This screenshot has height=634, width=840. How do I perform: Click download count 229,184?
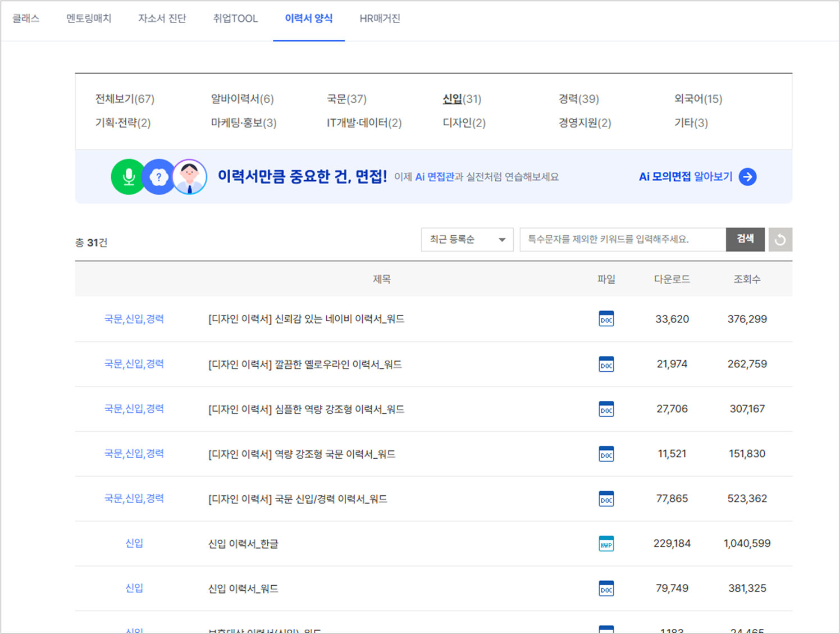coord(672,544)
